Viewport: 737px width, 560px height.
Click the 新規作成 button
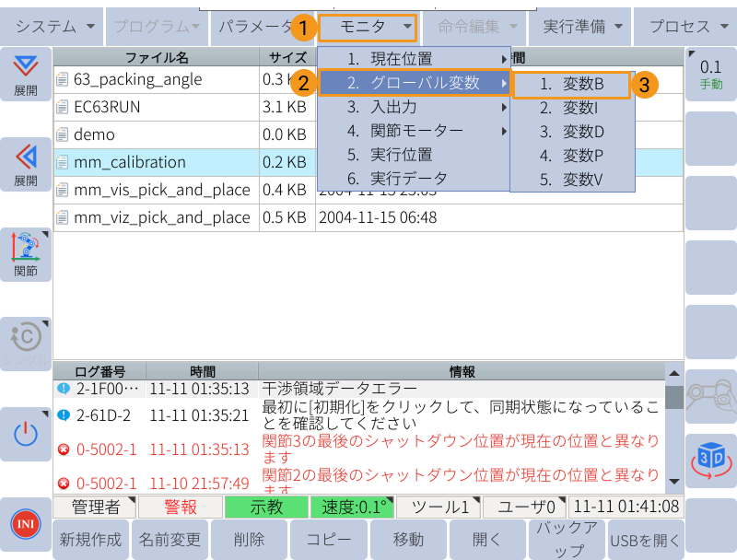(x=90, y=540)
